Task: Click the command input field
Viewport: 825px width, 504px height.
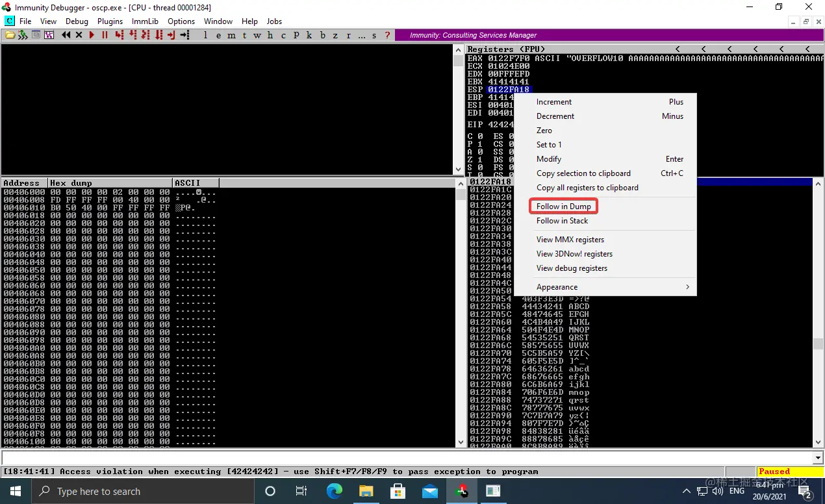Action: point(407,458)
